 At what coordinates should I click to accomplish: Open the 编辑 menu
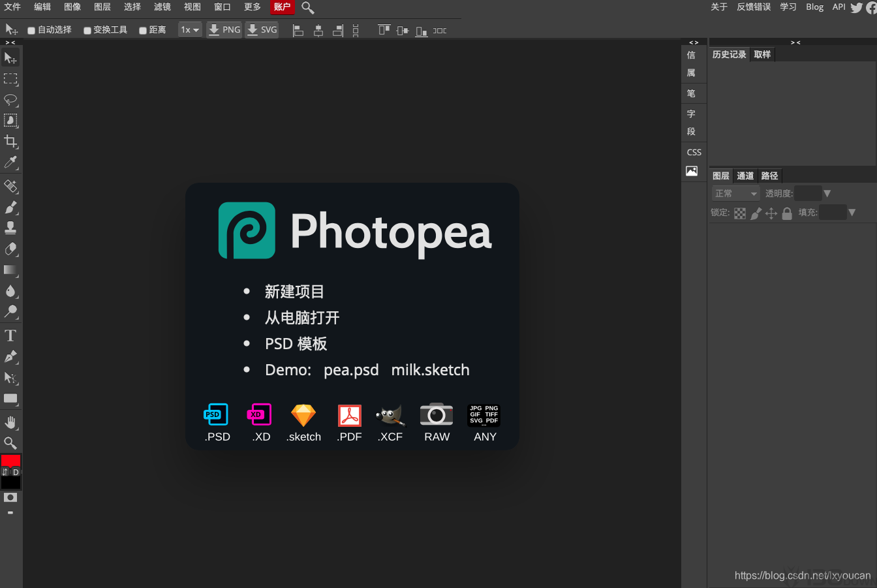click(x=42, y=7)
